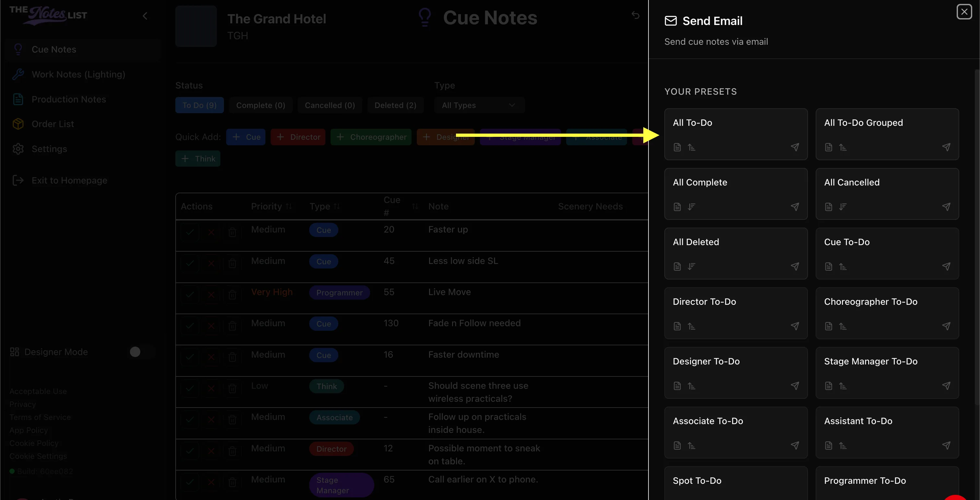
Task: Show the To Do (9) status filter
Action: (x=199, y=105)
